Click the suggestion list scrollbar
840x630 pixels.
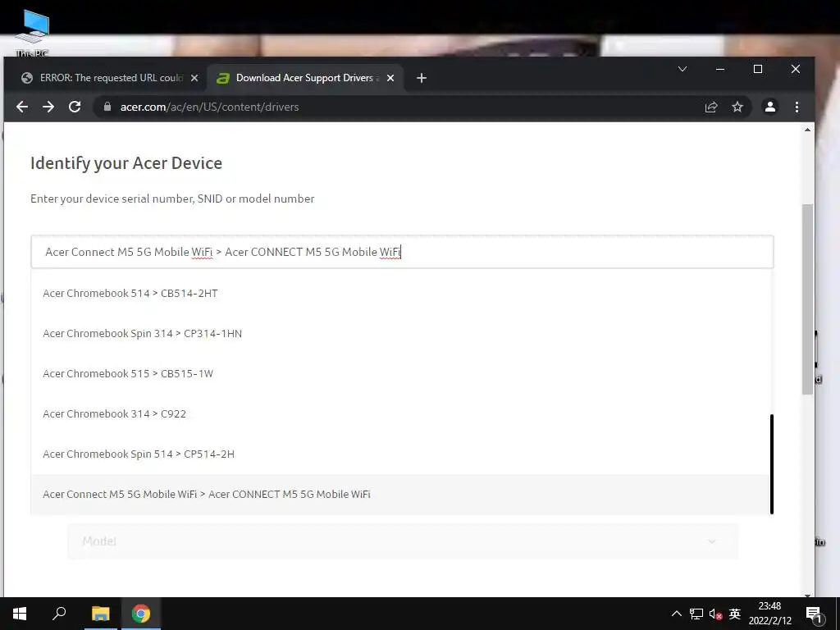(x=772, y=463)
